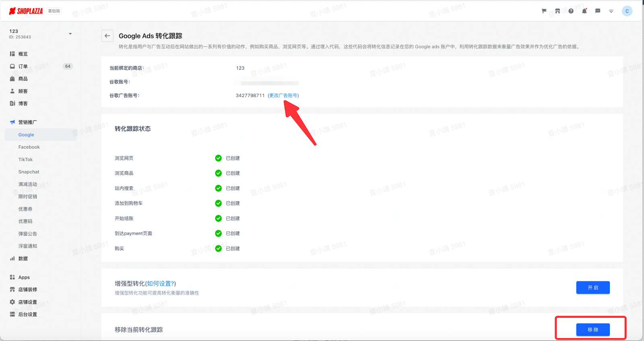The image size is (644, 341).
Task: Collapse the 营销推广 marketing menu section
Action: click(x=27, y=122)
